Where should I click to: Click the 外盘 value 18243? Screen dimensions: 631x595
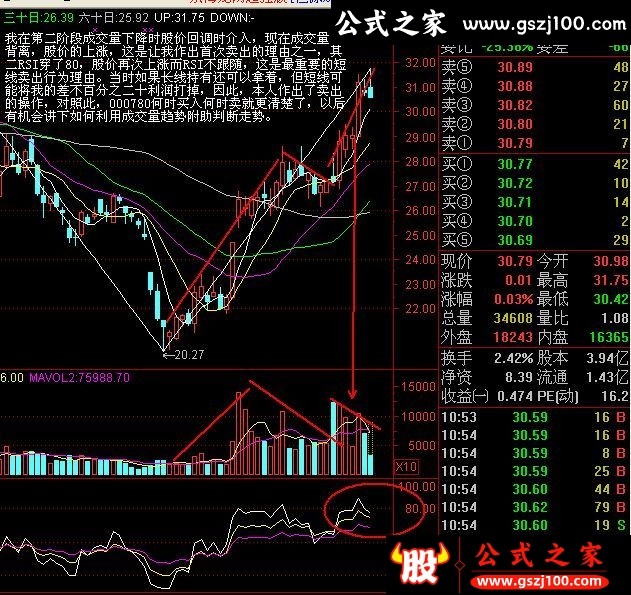click(513, 337)
